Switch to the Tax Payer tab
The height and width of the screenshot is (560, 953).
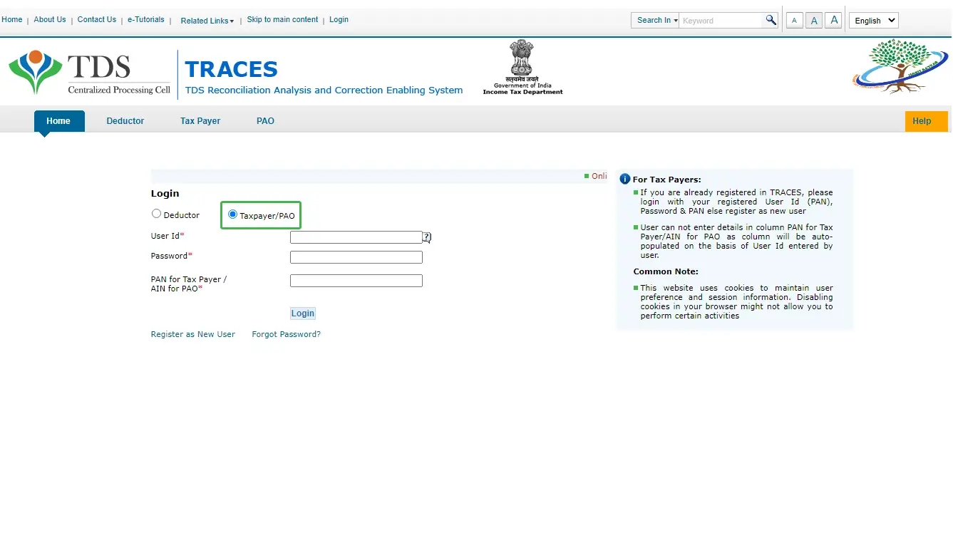(x=200, y=121)
